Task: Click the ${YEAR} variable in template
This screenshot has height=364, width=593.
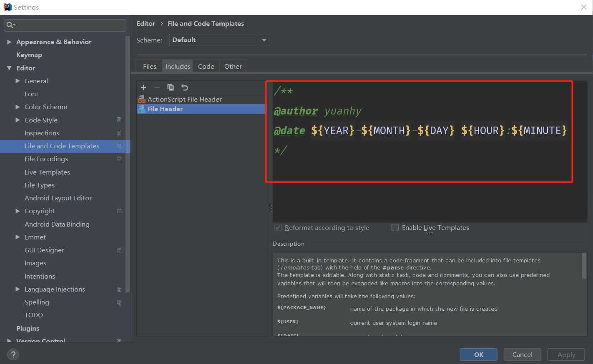Action: tap(332, 131)
